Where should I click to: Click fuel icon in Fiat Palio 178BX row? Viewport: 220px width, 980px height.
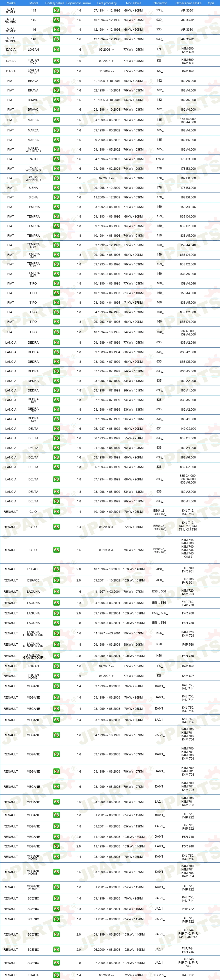(x=56, y=159)
